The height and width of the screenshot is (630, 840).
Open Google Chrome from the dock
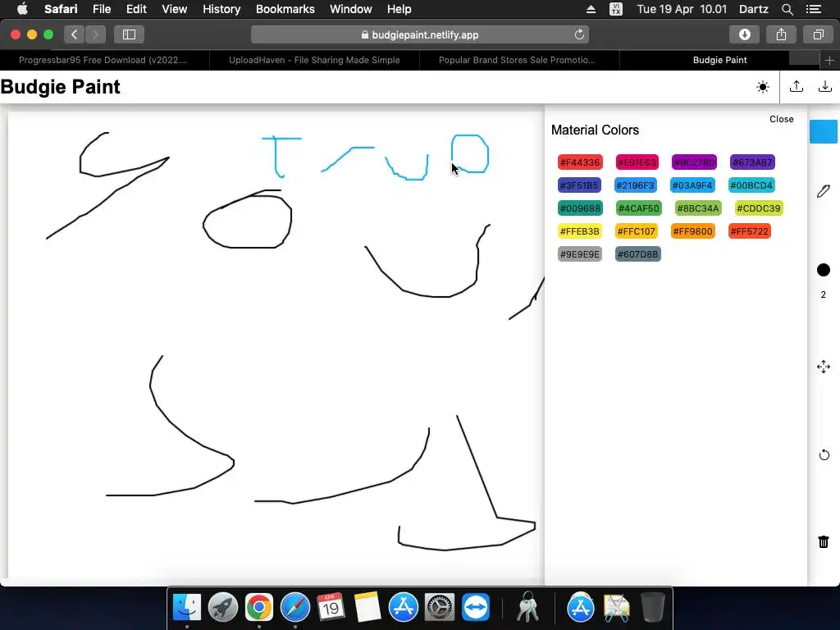258,607
